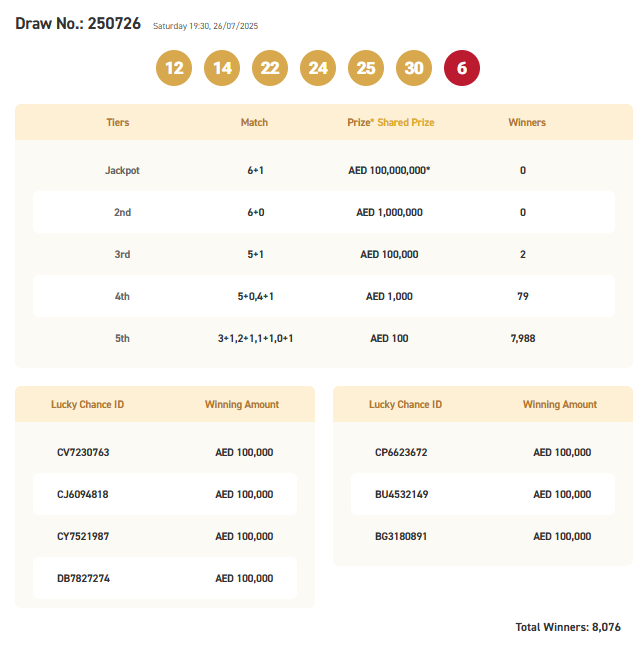Click the Shared Prize header label
Screen dimensions: 644x650
[x=406, y=122]
